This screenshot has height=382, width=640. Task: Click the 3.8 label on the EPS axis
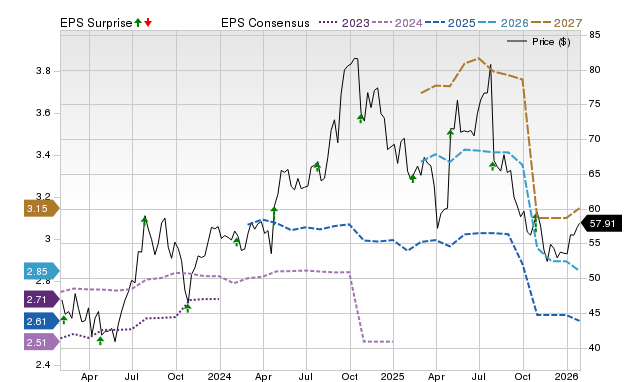[x=43, y=71]
